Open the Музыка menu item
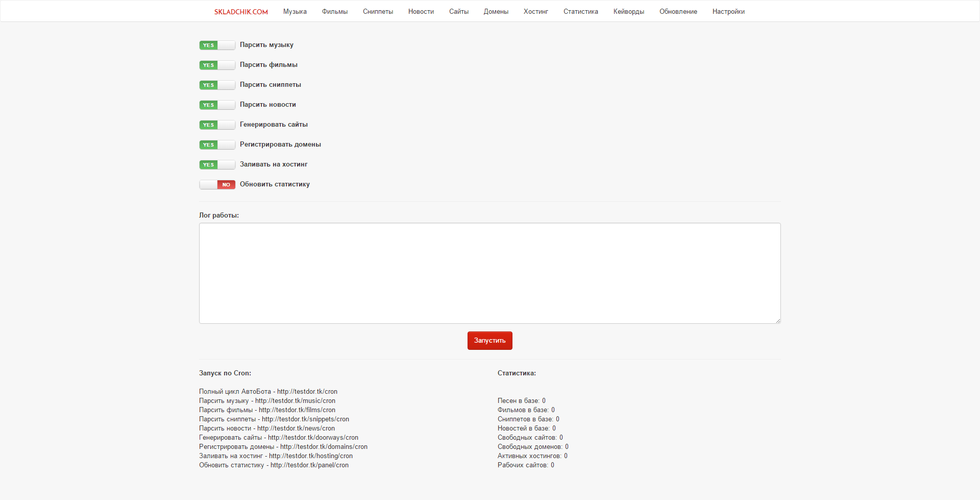Screen dimensions: 980x500 tap(295, 12)
